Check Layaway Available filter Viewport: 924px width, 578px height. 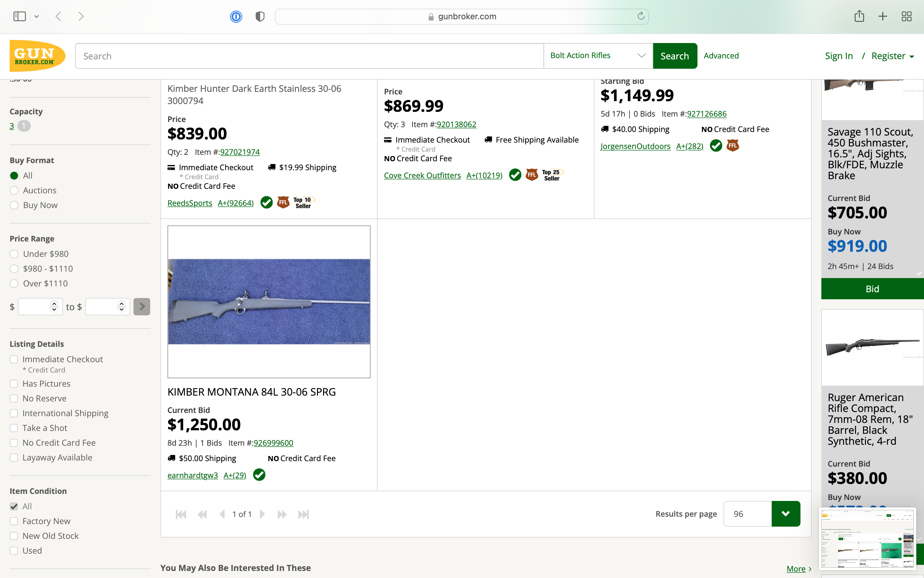click(x=14, y=458)
